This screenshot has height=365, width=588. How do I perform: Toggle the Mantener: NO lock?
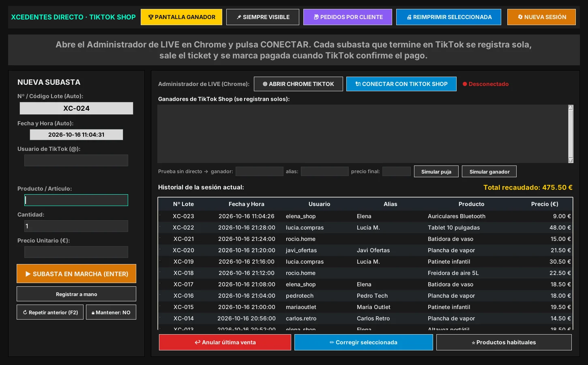tap(111, 312)
